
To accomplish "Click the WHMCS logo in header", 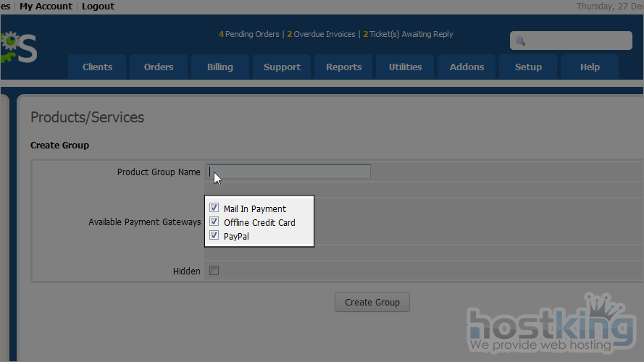I will (x=18, y=47).
